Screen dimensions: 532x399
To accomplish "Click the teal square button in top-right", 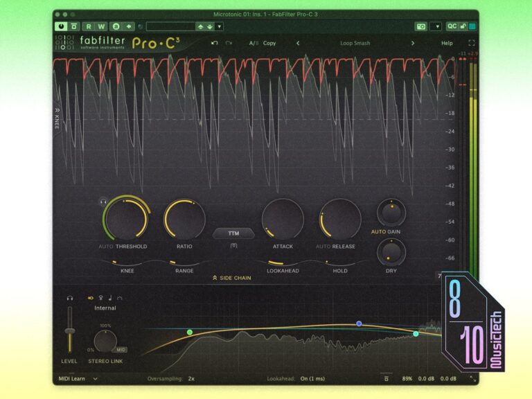I will [472, 26].
